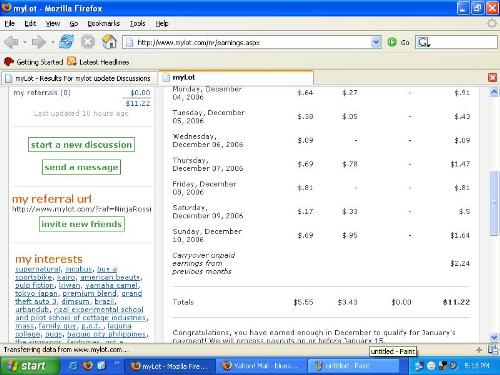
Task: Switch to Yahoo! Mail taskbar button
Action: [x=261, y=366]
